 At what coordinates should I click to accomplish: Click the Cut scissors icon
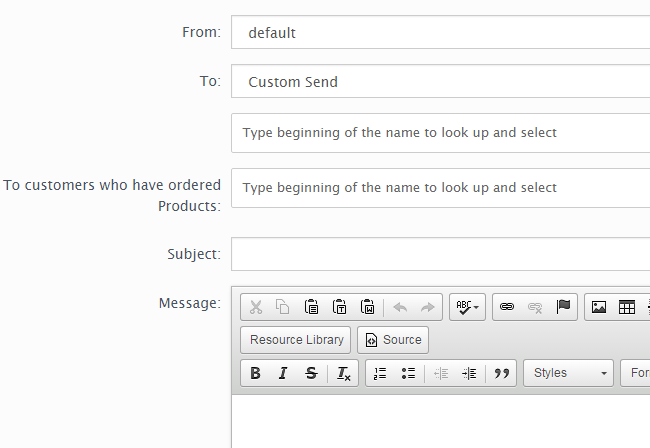256,307
